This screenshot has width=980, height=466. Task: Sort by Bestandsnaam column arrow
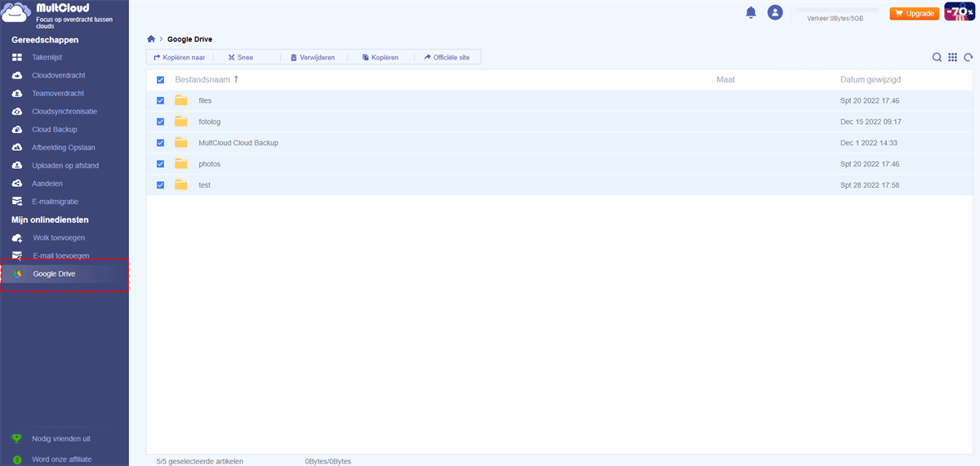[236, 79]
